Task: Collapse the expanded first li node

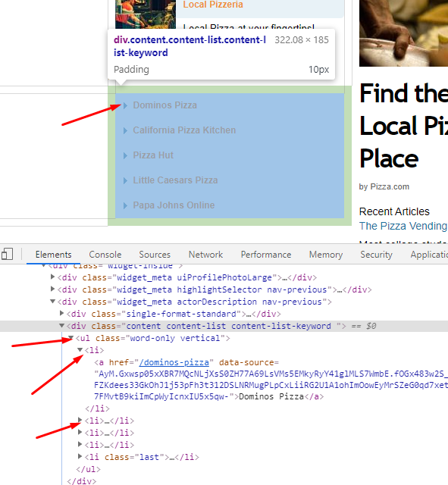Action: point(80,349)
